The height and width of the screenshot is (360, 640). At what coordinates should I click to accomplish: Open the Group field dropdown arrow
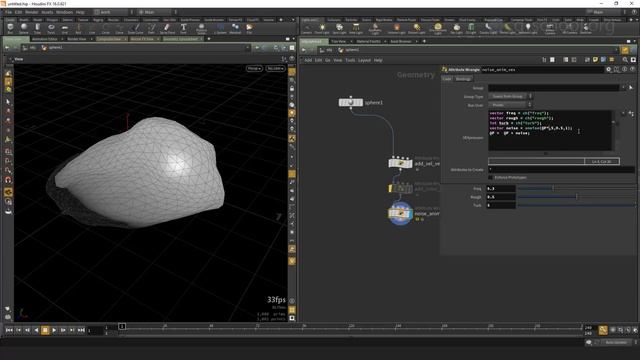click(623, 87)
